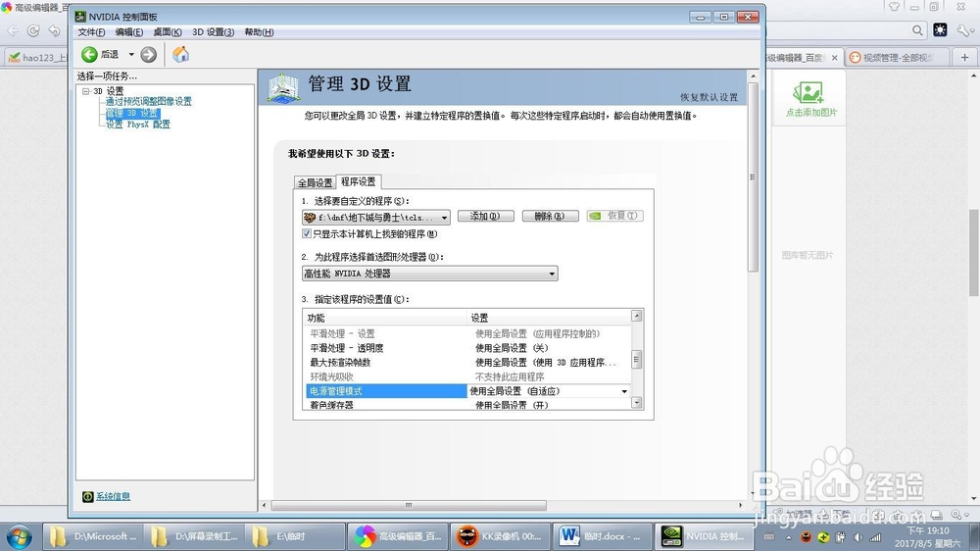Screen dimensions: 980x551
Task: Toggle 只显示本计算机上找到的程序 checkbox
Action: click(306, 234)
